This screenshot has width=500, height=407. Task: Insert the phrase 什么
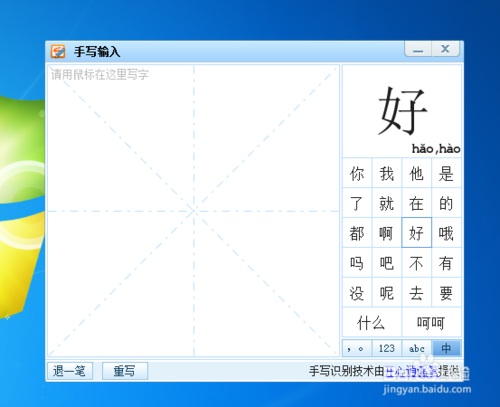pos(372,322)
